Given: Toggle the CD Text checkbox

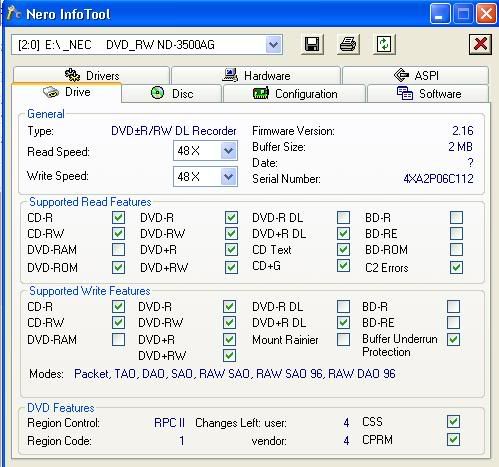Looking at the screenshot, I should click(x=343, y=249).
